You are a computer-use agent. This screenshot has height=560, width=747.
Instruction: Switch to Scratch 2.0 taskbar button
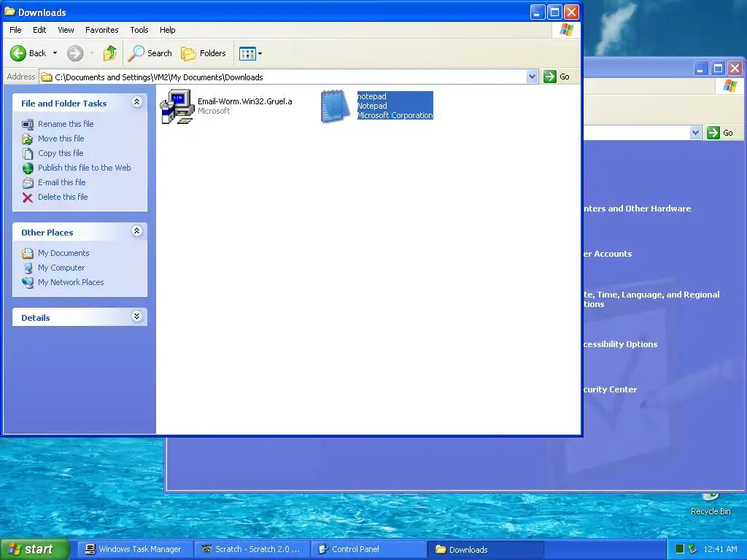(x=252, y=549)
